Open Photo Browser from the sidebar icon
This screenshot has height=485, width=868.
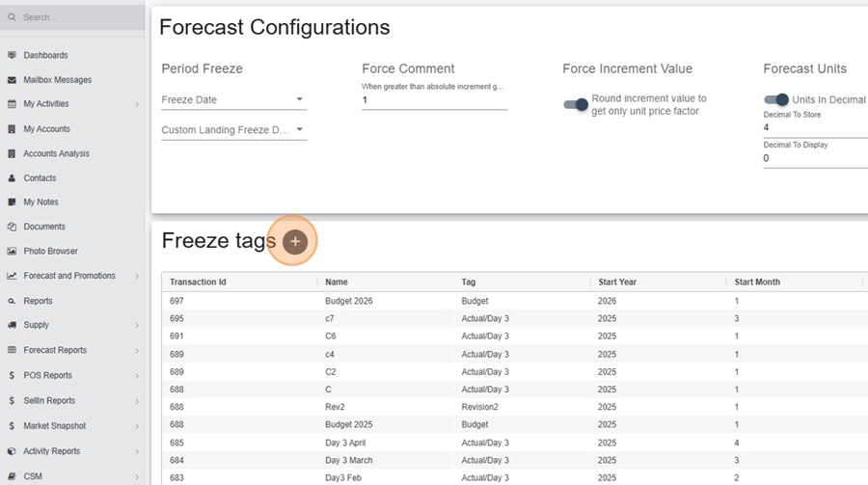pyautogui.click(x=12, y=251)
